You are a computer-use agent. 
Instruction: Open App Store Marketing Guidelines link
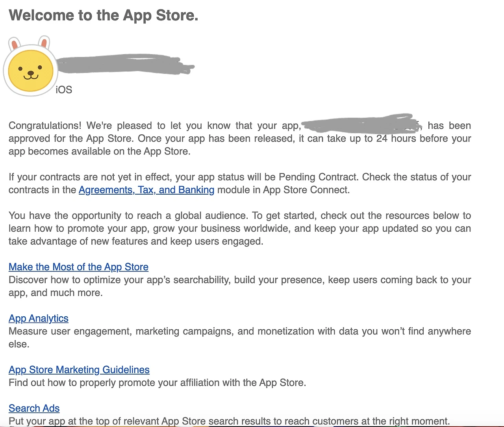coord(79,370)
